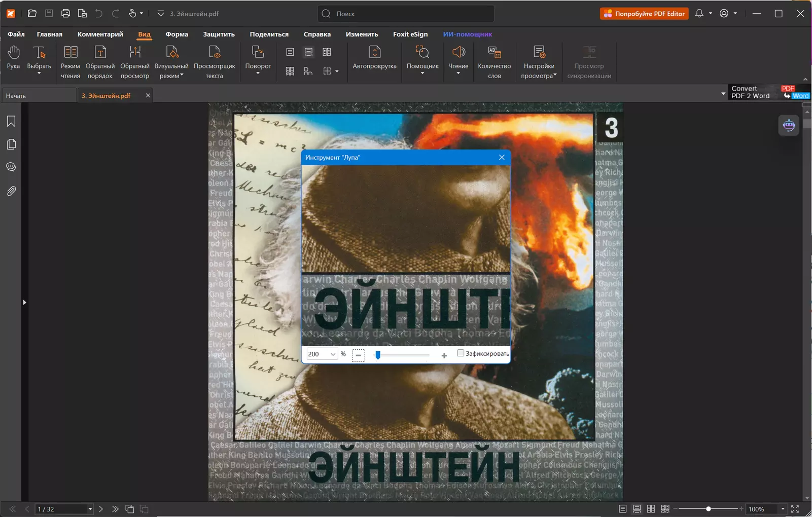Expand the split view dropdown arrow

[337, 71]
